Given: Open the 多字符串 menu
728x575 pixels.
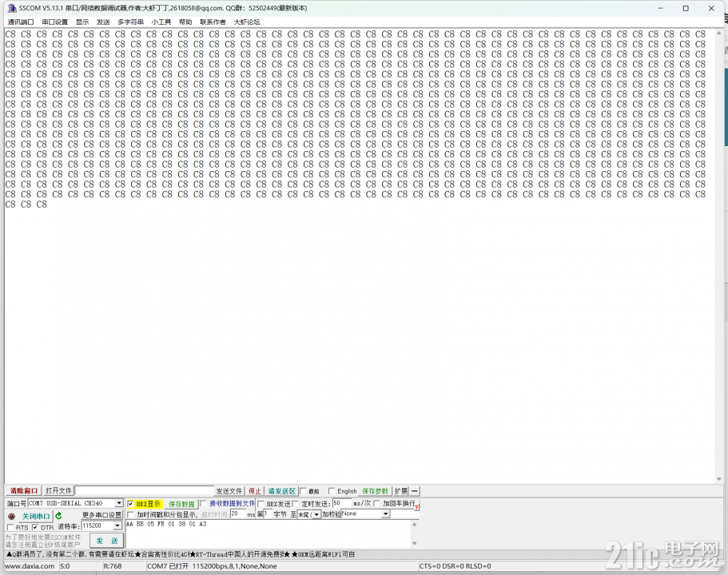Looking at the screenshot, I should coord(130,22).
